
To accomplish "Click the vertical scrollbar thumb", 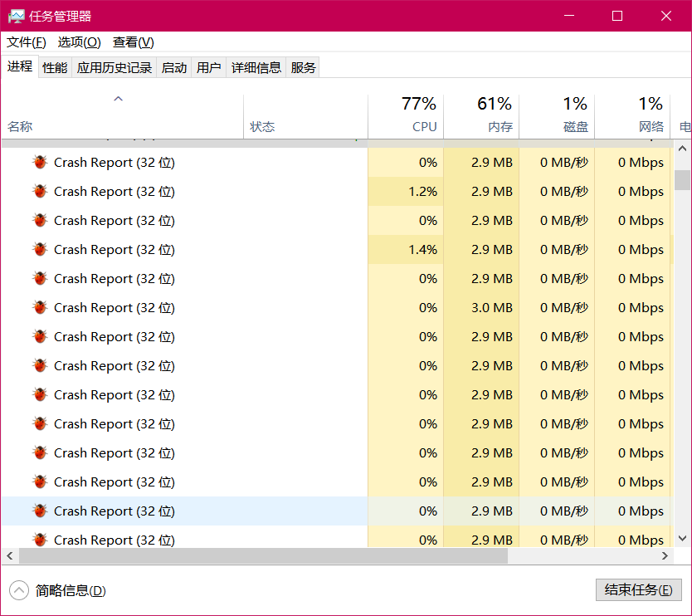I will (x=682, y=180).
